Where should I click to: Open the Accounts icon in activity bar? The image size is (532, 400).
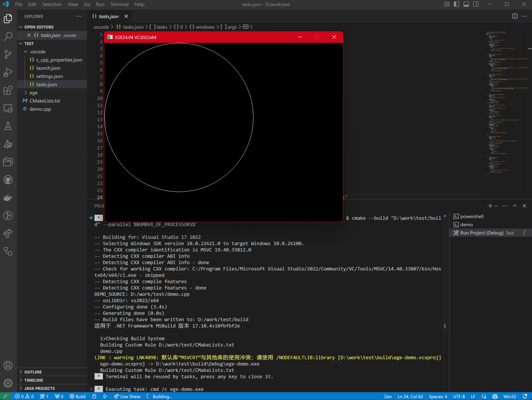[8, 365]
